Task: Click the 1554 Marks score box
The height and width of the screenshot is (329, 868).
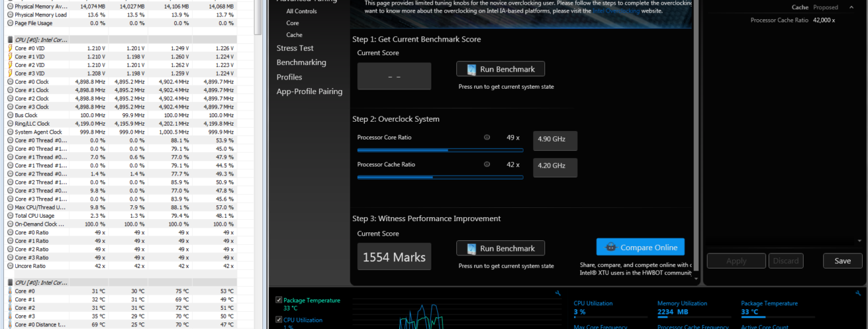Action: pyautogui.click(x=394, y=257)
